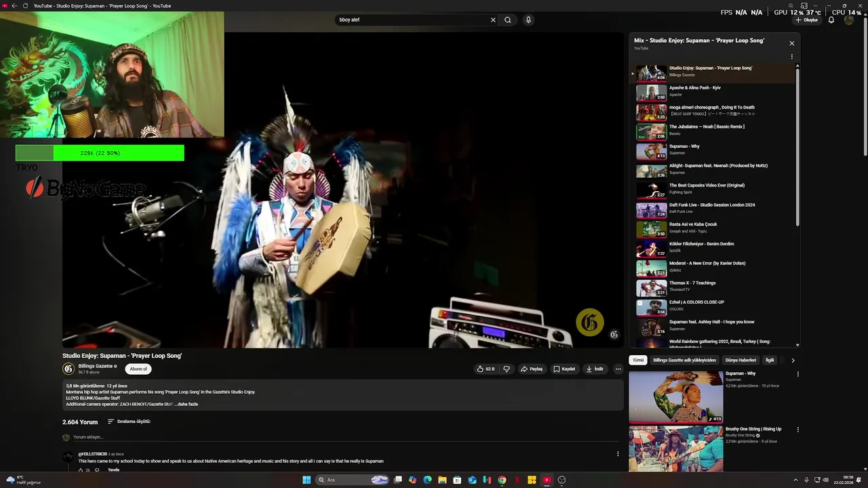868x488 pixels.
Task: Open more actions menu next to İndir
Action: (x=618, y=369)
